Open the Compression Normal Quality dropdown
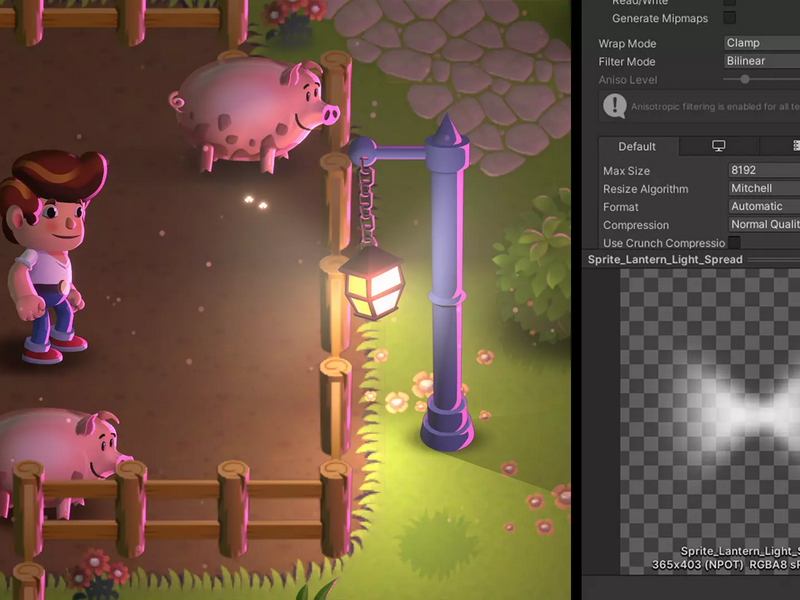 764,224
